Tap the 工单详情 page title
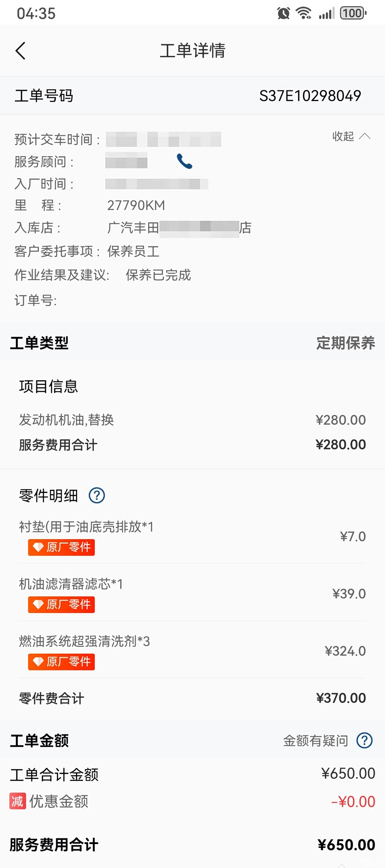The height and width of the screenshot is (868, 385). pyautogui.click(x=192, y=51)
